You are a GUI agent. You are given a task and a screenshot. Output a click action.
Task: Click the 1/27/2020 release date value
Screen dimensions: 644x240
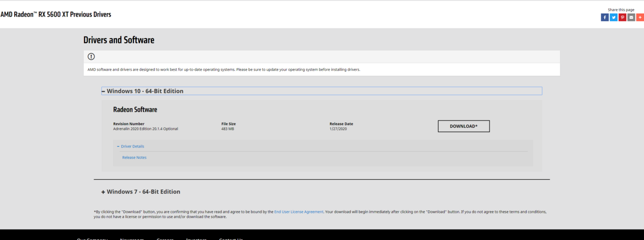[338, 129]
